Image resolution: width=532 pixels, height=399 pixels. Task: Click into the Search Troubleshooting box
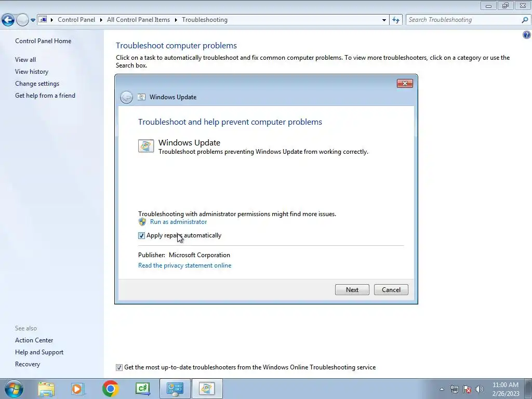463,20
